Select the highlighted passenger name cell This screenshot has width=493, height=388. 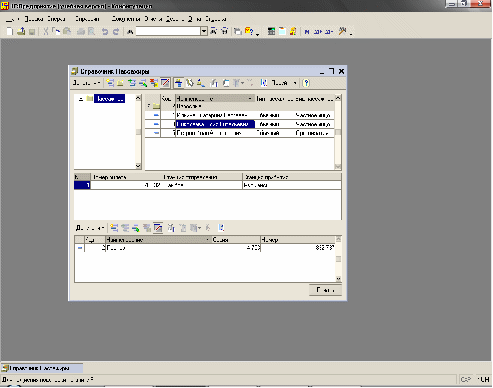pos(215,124)
